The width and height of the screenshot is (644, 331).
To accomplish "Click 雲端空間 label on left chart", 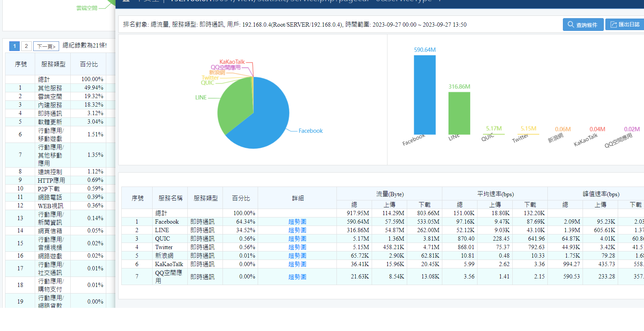I will click(87, 8).
